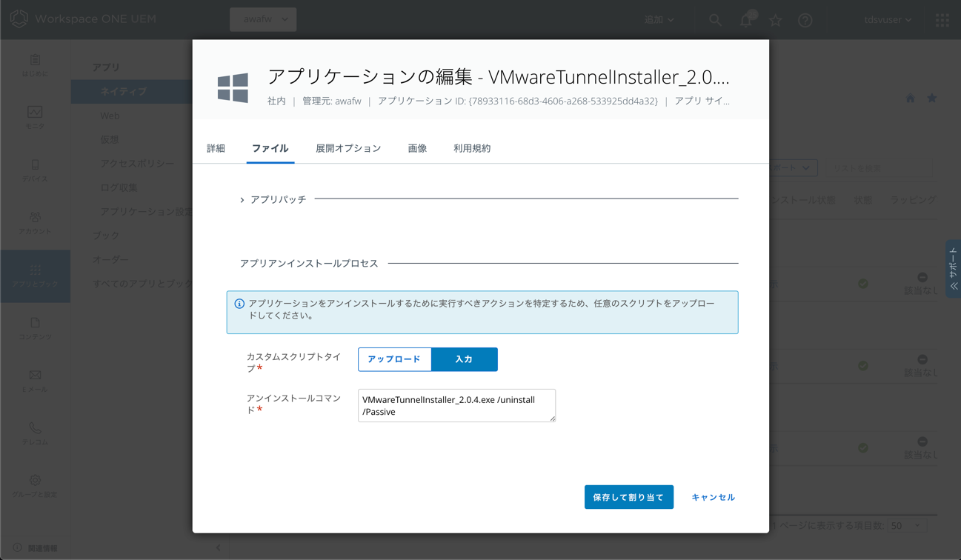Select ネイティブ in the apps submenu
This screenshot has height=560, width=961.
click(132, 92)
